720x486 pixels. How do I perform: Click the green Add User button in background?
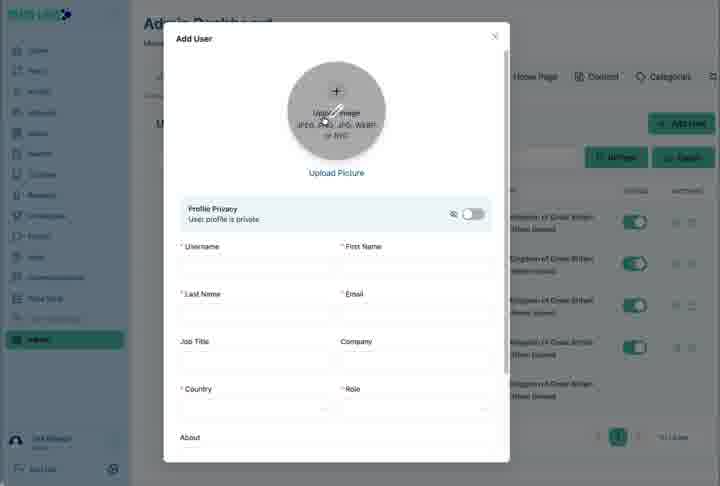(x=682, y=124)
